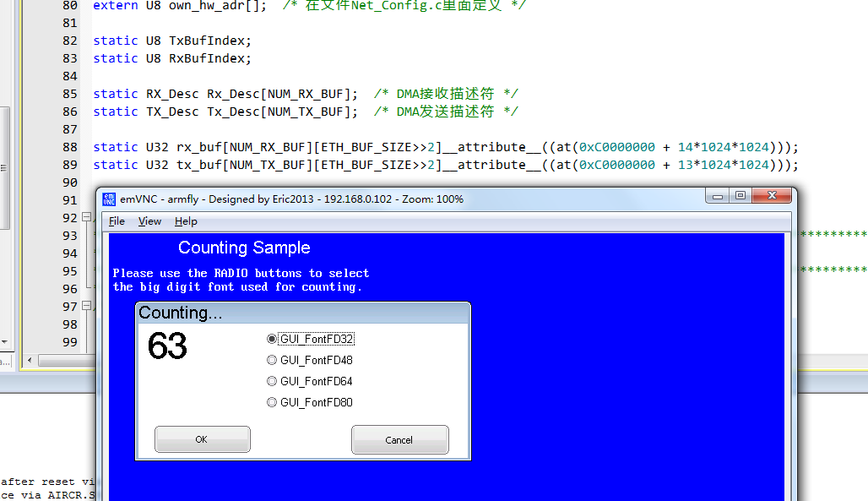Click the emVNC application icon in title bar
The width and height of the screenshot is (868, 501).
click(x=109, y=199)
